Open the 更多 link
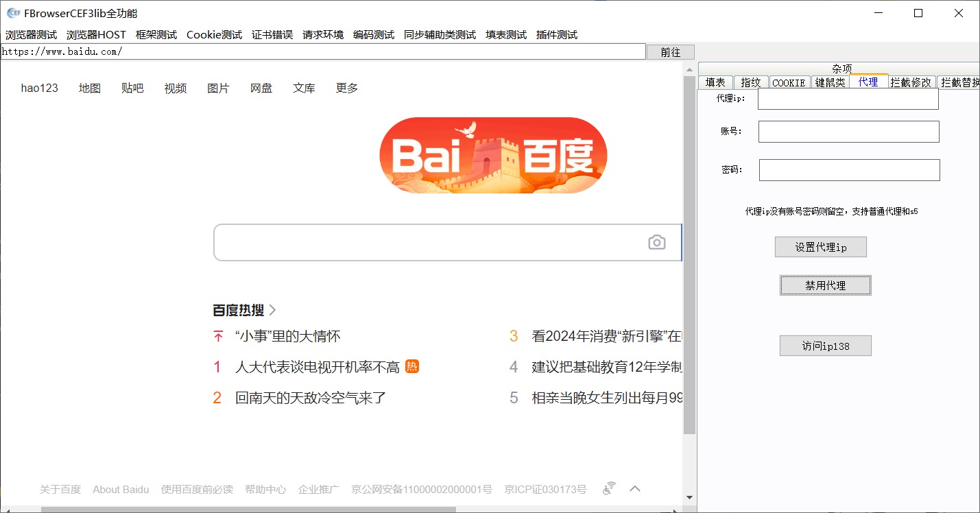 coord(347,88)
